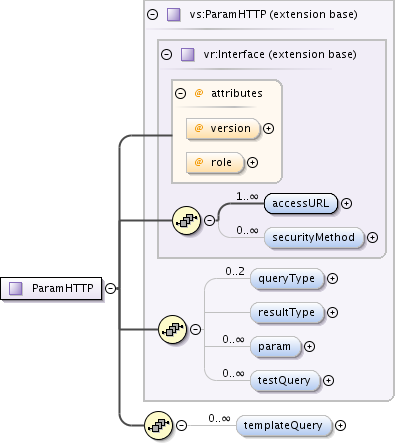Click the 'attributes' heading text
The width and height of the screenshot is (396, 445).
click(237, 93)
